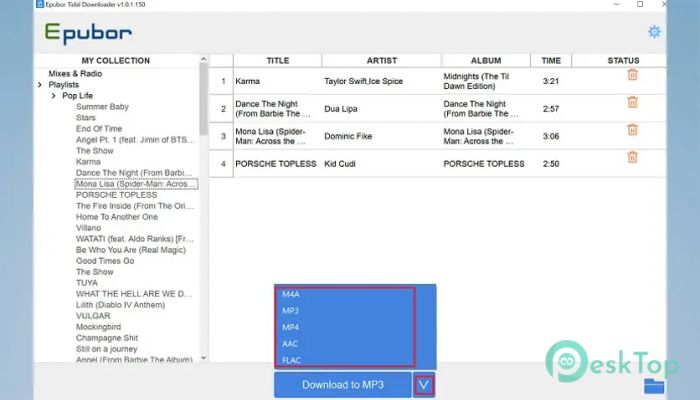Sort by the TITLE column header
Screen dimensions: 700x400
point(278,60)
